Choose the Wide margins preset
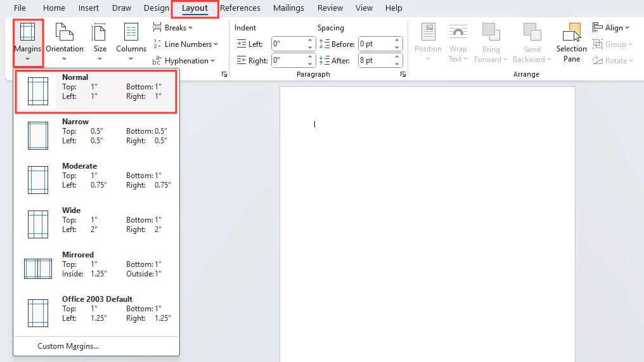 point(96,224)
